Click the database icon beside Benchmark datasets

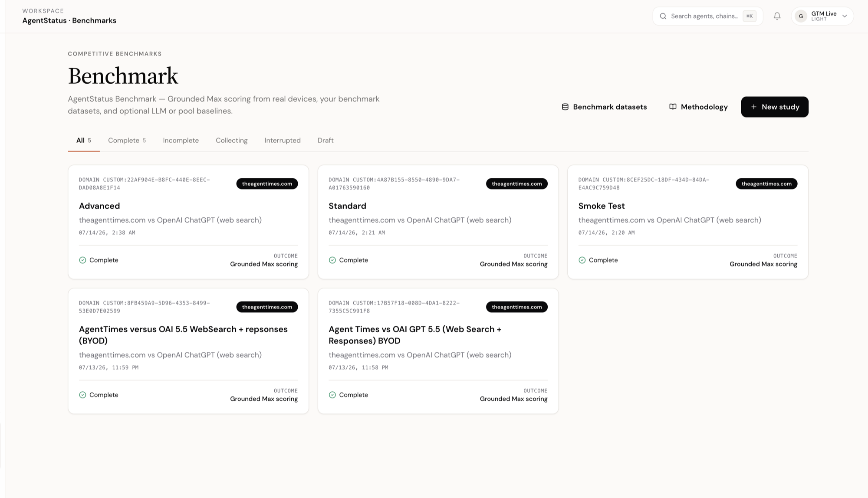click(x=565, y=107)
